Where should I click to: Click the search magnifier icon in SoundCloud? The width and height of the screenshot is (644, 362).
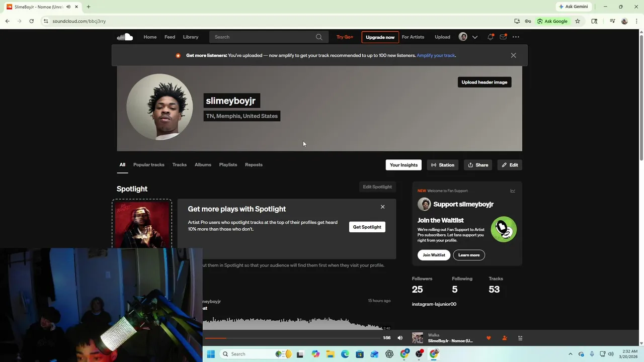coord(319,37)
